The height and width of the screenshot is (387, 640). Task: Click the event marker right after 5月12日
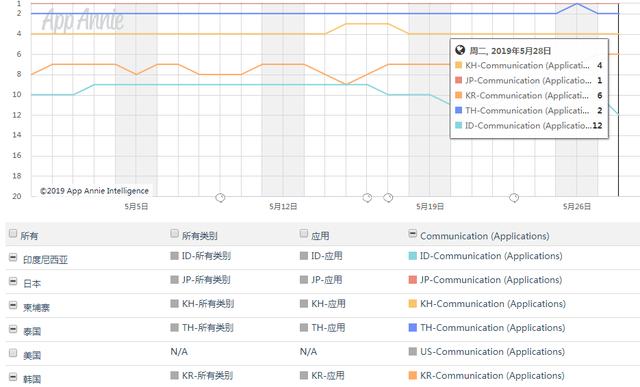[x=367, y=198]
